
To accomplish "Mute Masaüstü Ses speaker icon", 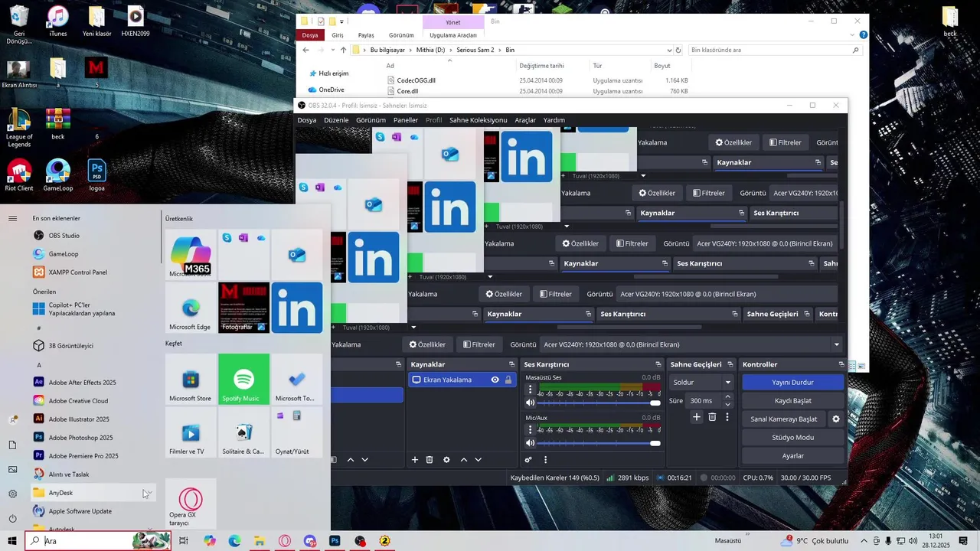I will 530,403.
